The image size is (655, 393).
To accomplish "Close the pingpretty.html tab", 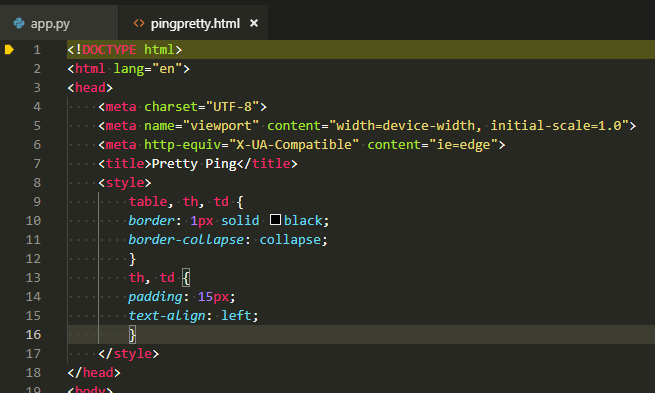I will (254, 23).
